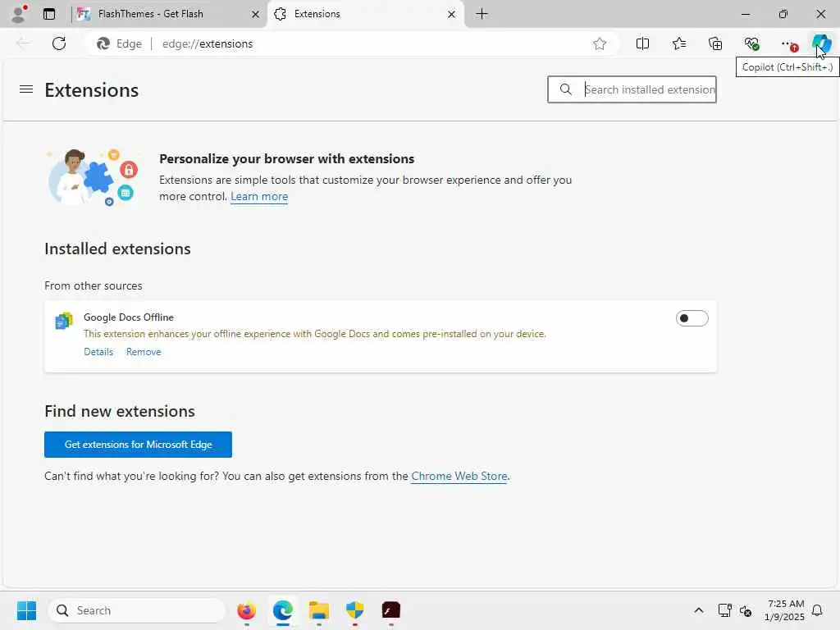The image size is (840, 630).
Task: Minimize the Edge window
Action: [x=746, y=14]
